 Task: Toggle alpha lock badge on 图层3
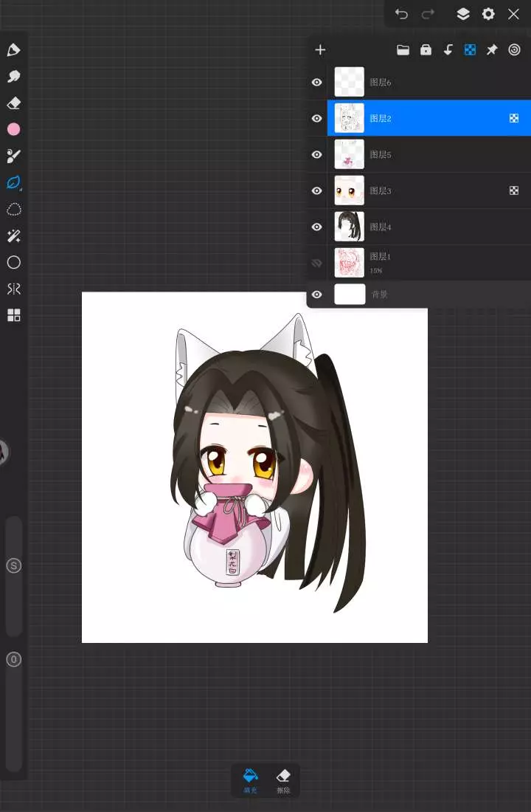pyautogui.click(x=514, y=190)
